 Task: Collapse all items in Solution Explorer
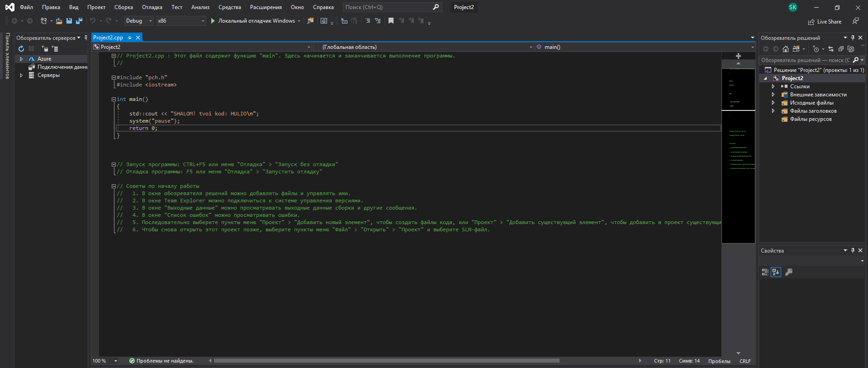(841, 49)
